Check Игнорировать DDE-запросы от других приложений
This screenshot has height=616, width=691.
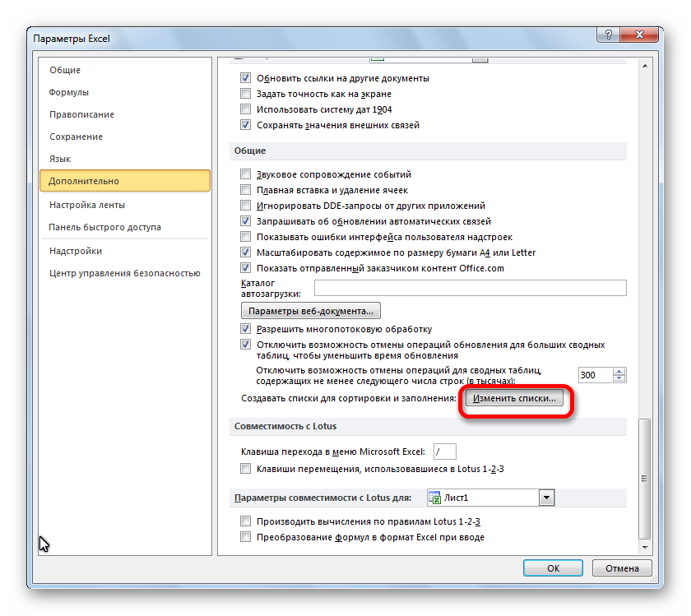245,206
